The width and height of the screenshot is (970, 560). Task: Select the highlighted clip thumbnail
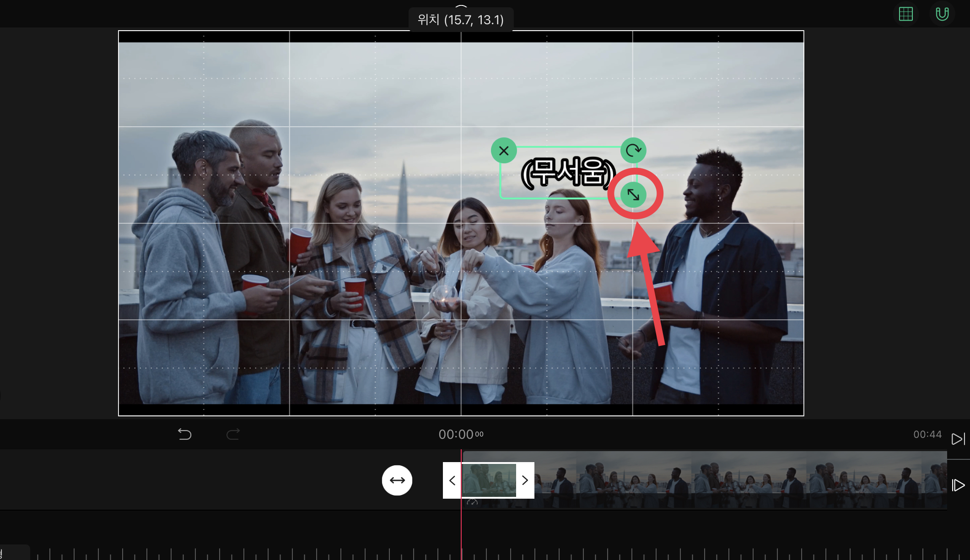click(489, 480)
